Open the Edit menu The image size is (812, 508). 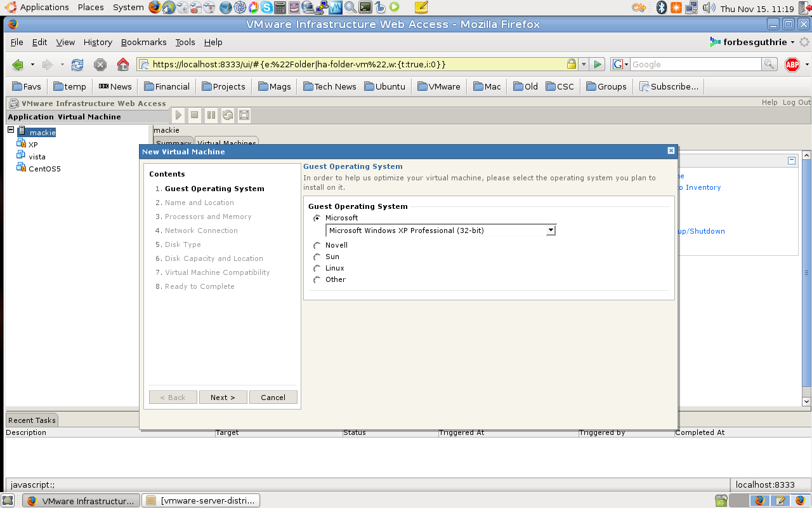[40, 42]
